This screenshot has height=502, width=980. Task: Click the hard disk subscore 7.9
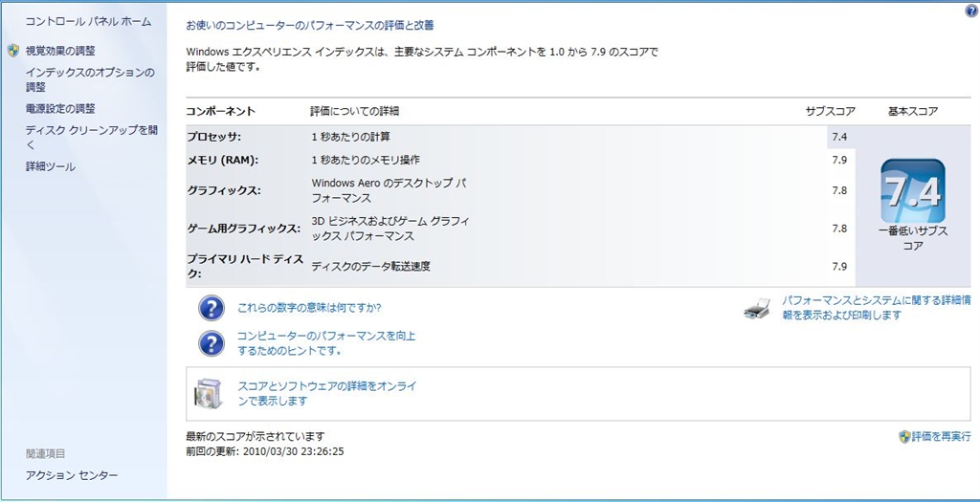(839, 267)
